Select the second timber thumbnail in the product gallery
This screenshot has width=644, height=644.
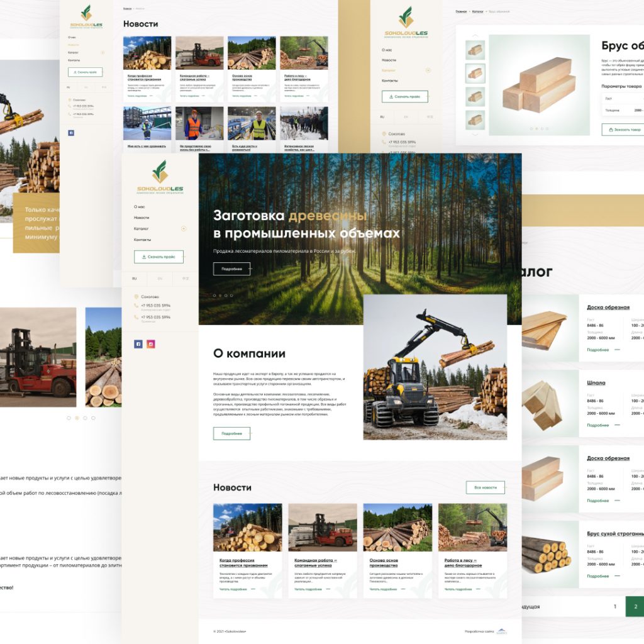point(475,73)
